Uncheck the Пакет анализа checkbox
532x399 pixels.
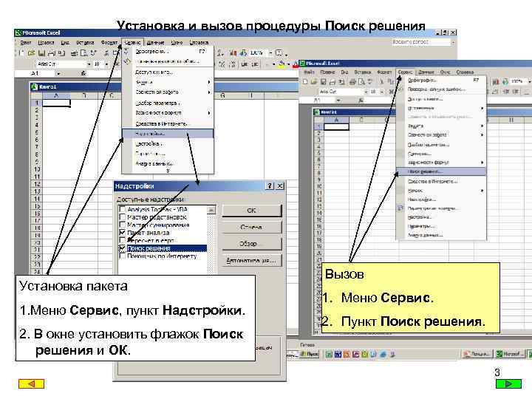pyautogui.click(x=123, y=233)
